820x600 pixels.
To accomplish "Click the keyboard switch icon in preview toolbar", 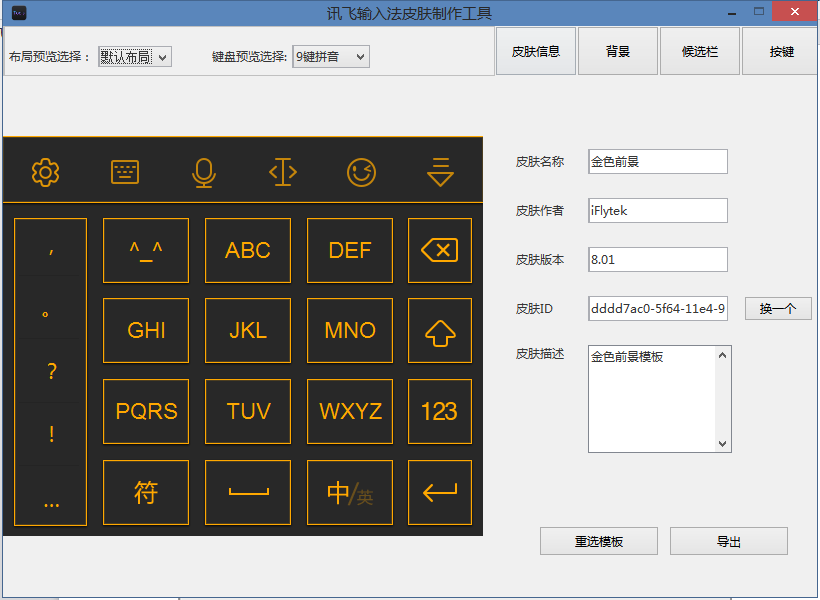I will tap(125, 172).
